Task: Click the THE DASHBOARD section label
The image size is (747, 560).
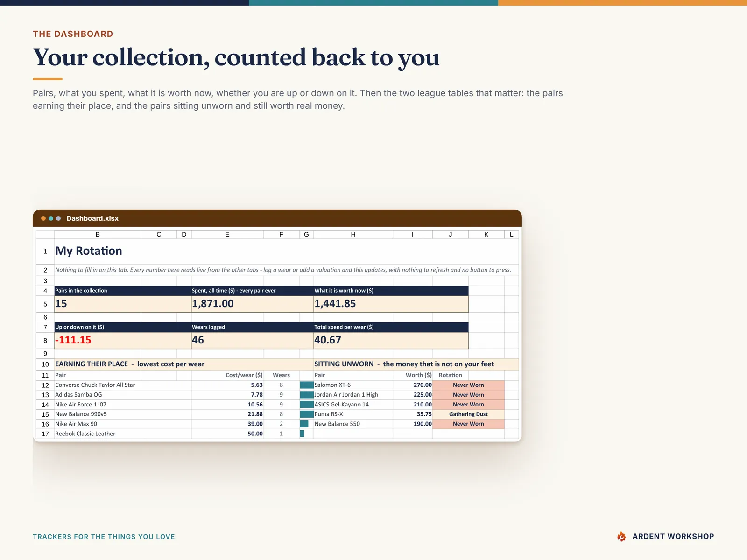Action: (x=73, y=34)
